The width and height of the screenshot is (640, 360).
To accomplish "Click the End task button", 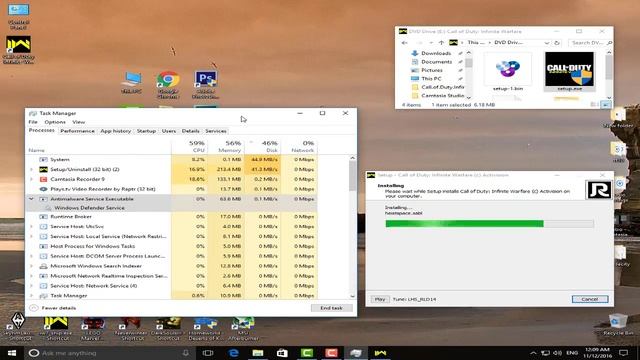I will click(x=331, y=308).
